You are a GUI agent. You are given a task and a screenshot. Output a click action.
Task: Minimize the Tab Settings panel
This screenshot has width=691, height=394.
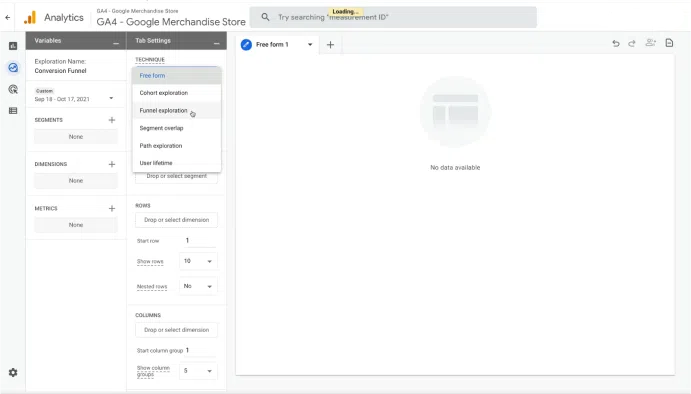click(216, 43)
